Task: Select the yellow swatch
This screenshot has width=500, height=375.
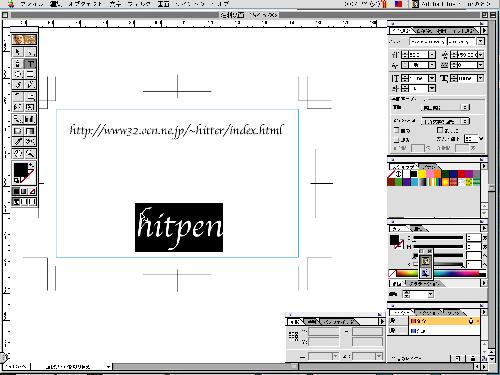Action: pos(422,174)
